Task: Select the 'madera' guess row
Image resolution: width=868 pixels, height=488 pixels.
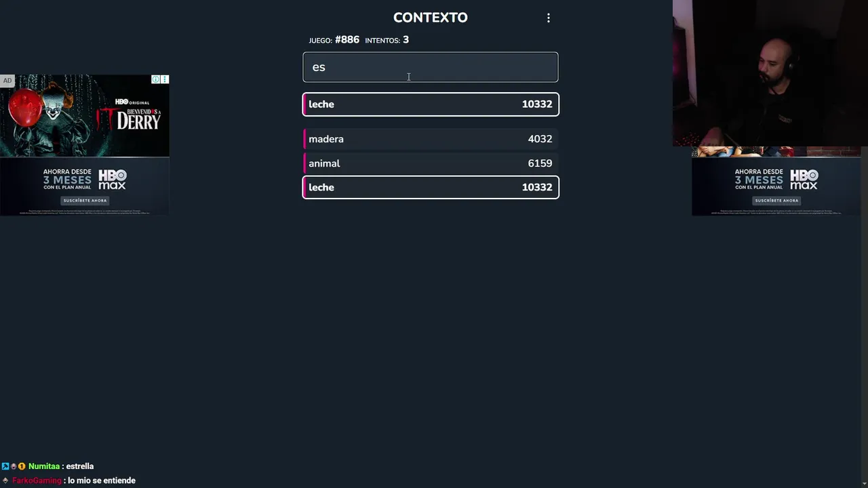Action: (431, 139)
